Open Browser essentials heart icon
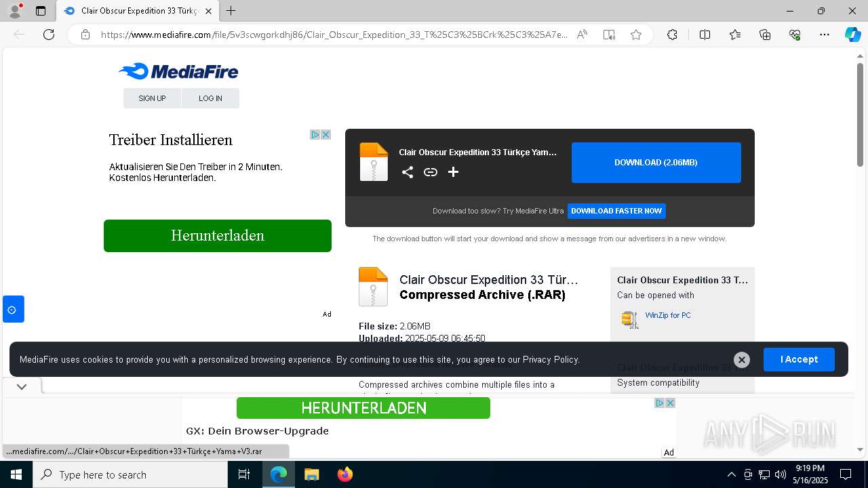868x488 pixels. (795, 35)
